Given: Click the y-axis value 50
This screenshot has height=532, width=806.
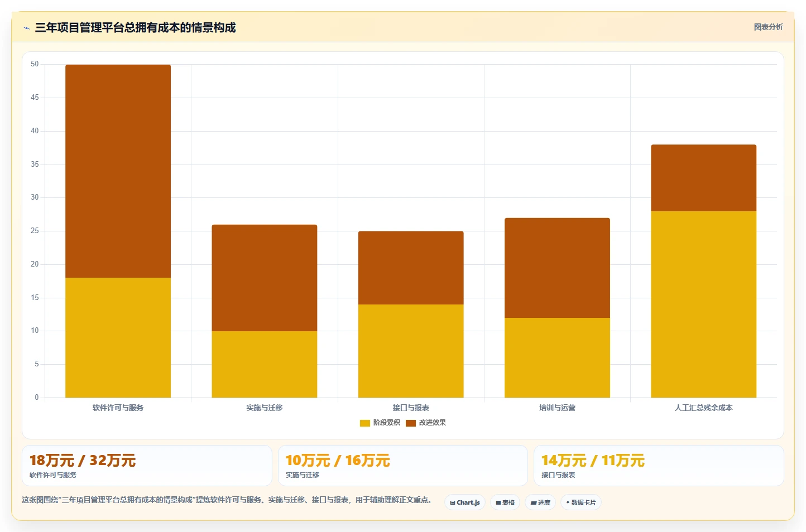Looking at the screenshot, I should click(x=35, y=64).
